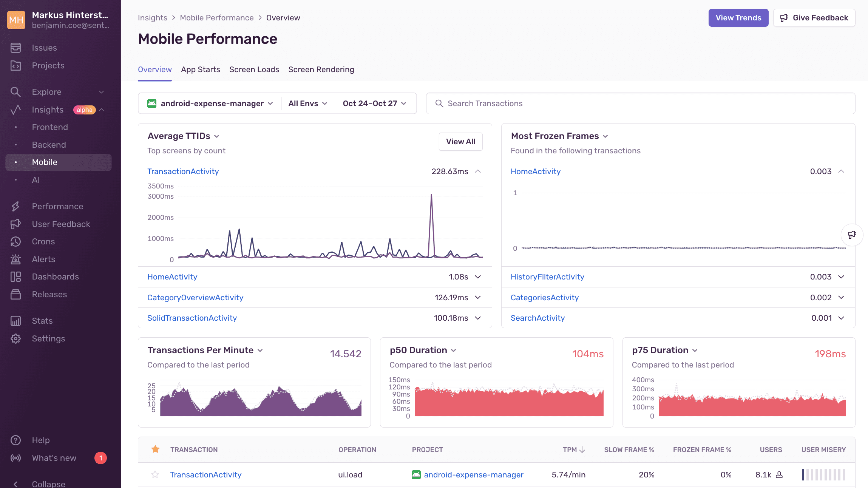Collapse the HomeActivity frozen frames chart

[x=842, y=171]
